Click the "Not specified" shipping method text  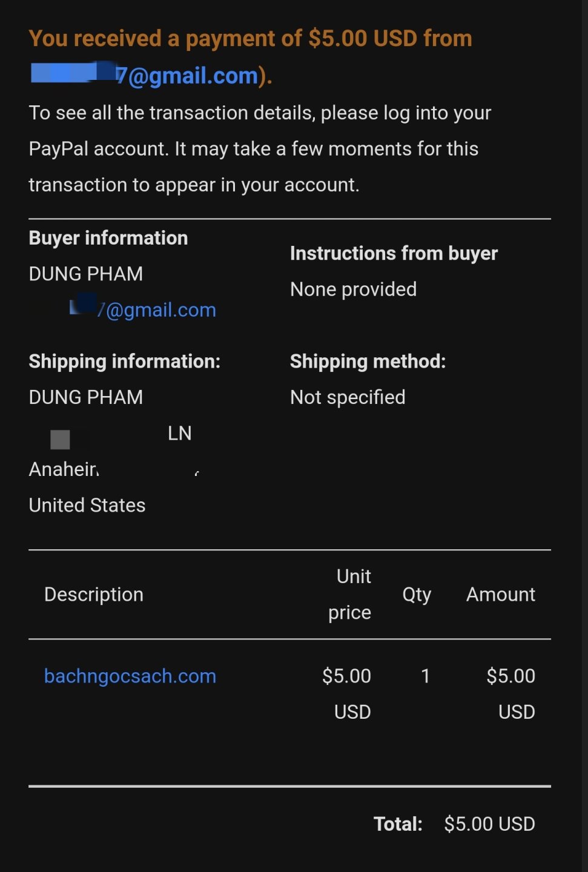pyautogui.click(x=348, y=397)
